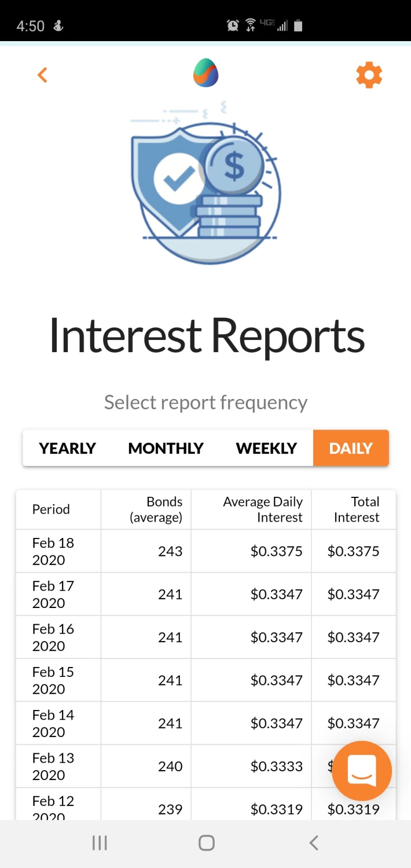
Task: Open Android recent apps button
Action: [100, 843]
